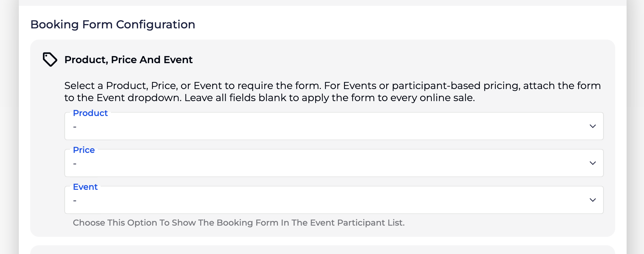
Task: Click the blue Event field label
Action: pos(85,187)
